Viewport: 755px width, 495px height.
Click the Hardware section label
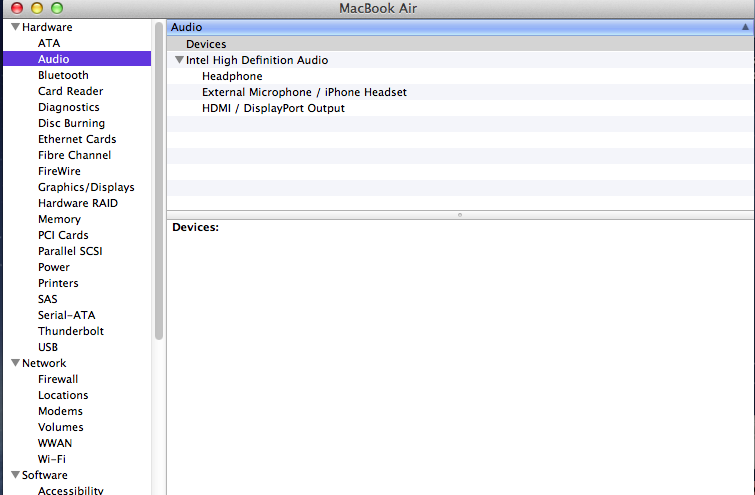[47, 27]
